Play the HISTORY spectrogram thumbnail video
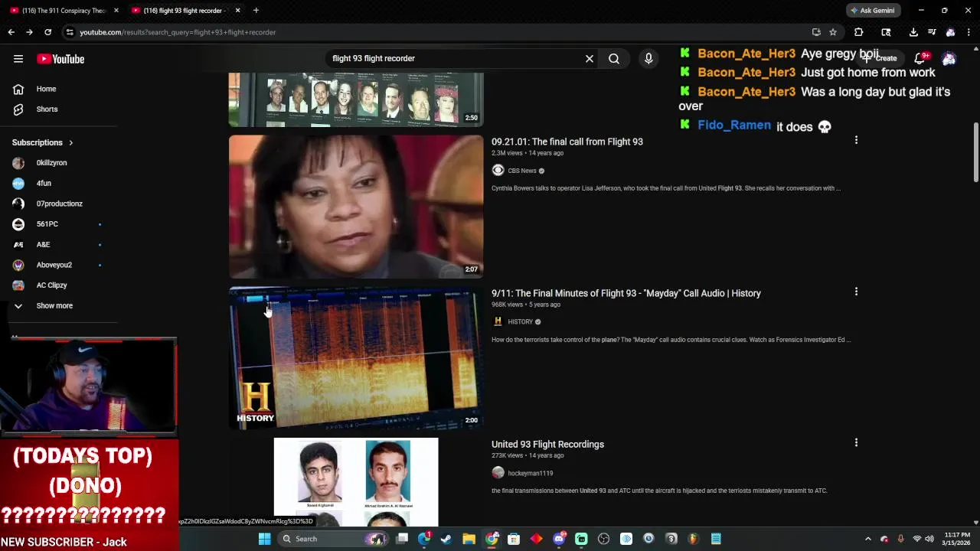The width and height of the screenshot is (980, 551). pyautogui.click(x=356, y=357)
